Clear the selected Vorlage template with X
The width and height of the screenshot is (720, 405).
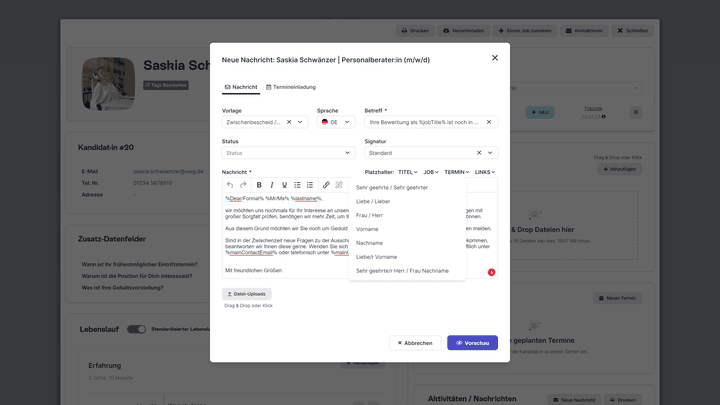[x=289, y=122]
